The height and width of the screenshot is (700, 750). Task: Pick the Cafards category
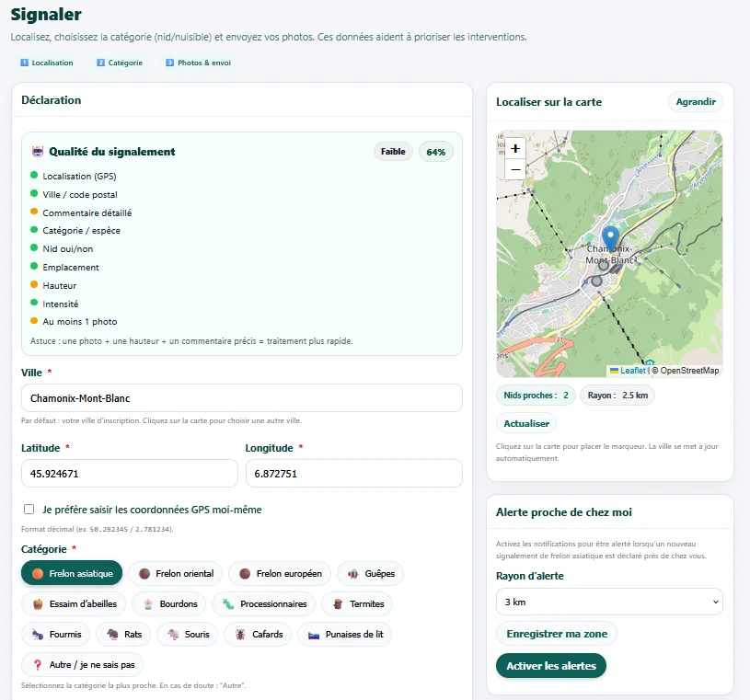point(258,634)
